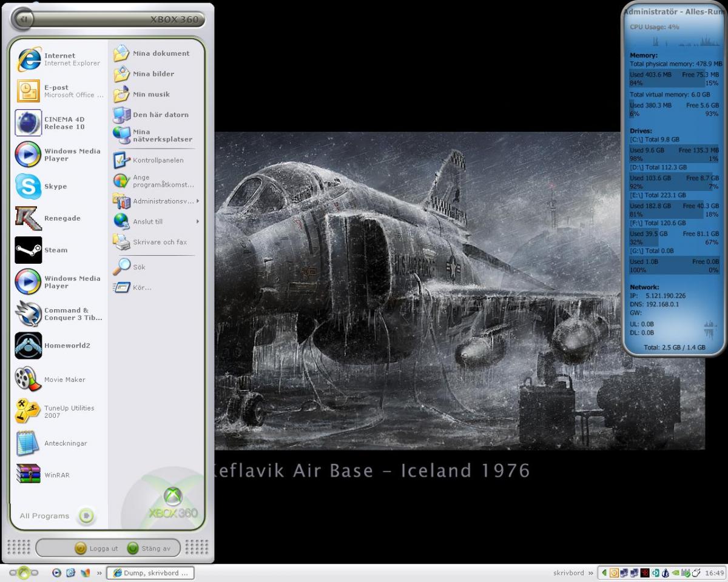This screenshot has width=728, height=582.
Task: Expand the Anslut till submenu arrow
Action: point(198,222)
